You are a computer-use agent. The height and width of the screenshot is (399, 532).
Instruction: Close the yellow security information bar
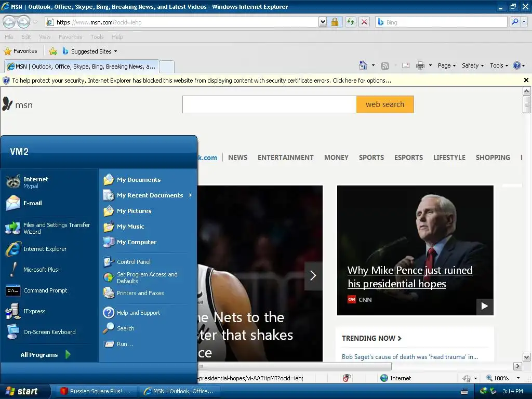[526, 80]
